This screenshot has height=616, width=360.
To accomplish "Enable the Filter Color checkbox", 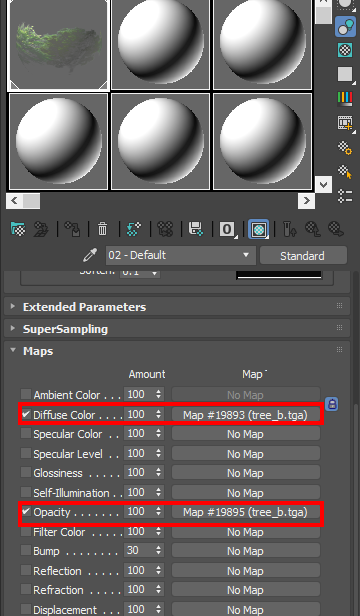I will (x=26, y=531).
